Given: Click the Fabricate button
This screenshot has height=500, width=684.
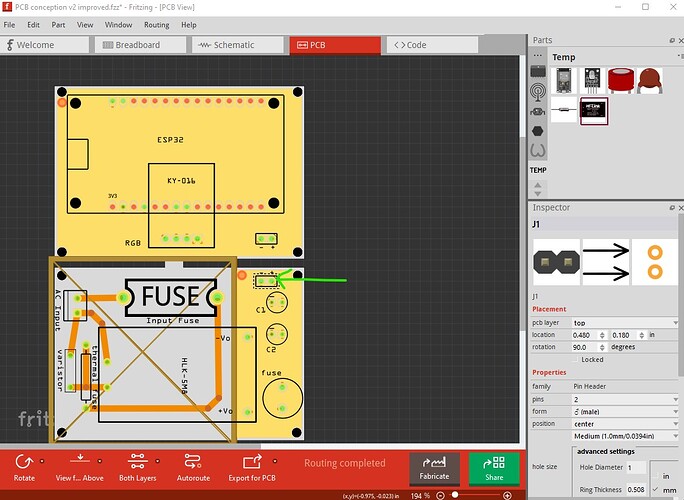Looking at the screenshot, I should (434, 469).
